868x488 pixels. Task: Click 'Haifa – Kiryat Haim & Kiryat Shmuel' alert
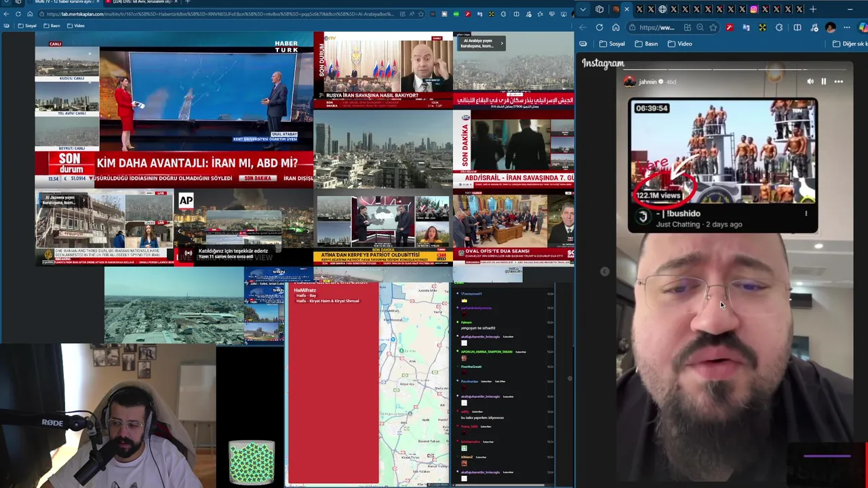(x=328, y=301)
